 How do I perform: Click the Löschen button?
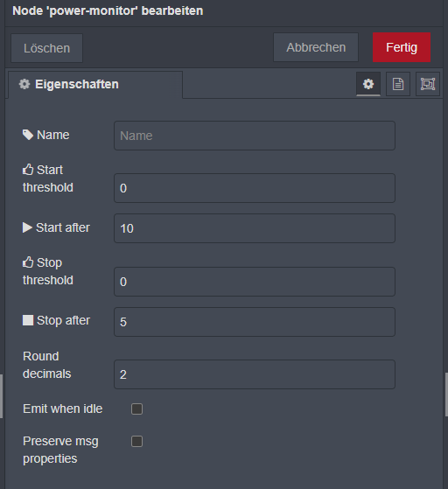pos(46,48)
